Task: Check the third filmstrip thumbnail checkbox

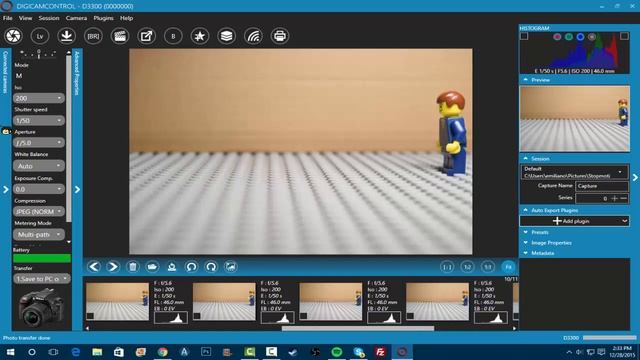Action: point(304,316)
